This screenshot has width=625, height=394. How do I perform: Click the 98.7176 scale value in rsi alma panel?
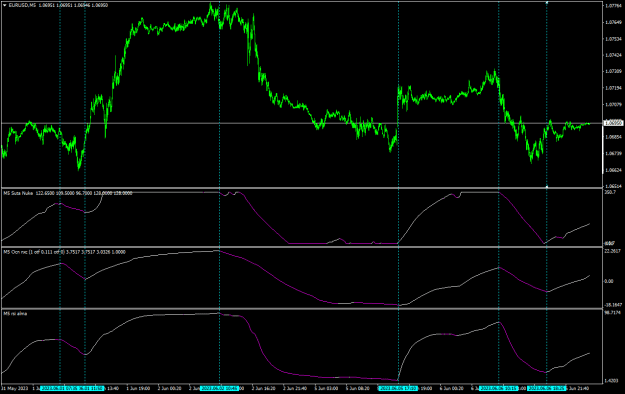[612, 313]
